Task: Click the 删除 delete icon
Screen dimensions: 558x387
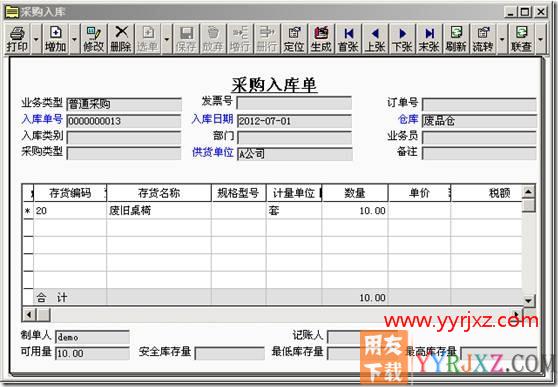Action: pyautogui.click(x=121, y=39)
